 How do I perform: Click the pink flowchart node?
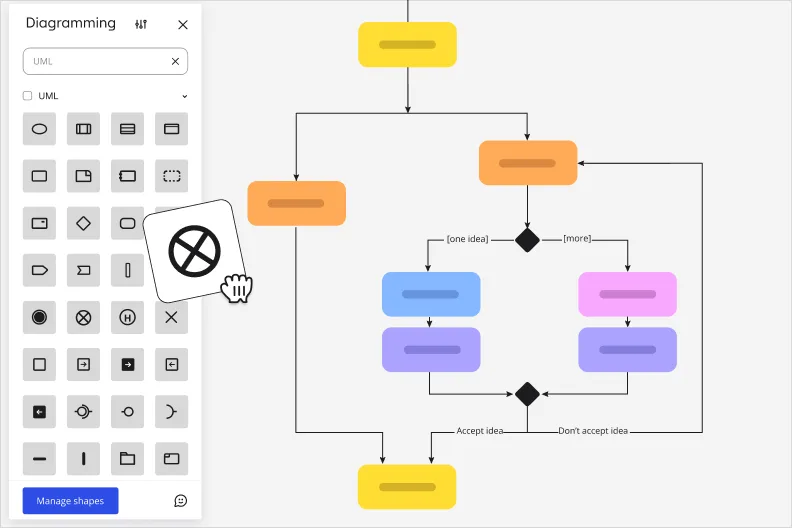coord(627,294)
